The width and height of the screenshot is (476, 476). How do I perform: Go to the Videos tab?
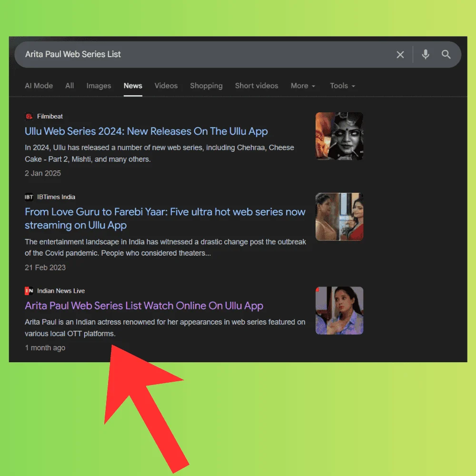pyautogui.click(x=166, y=86)
